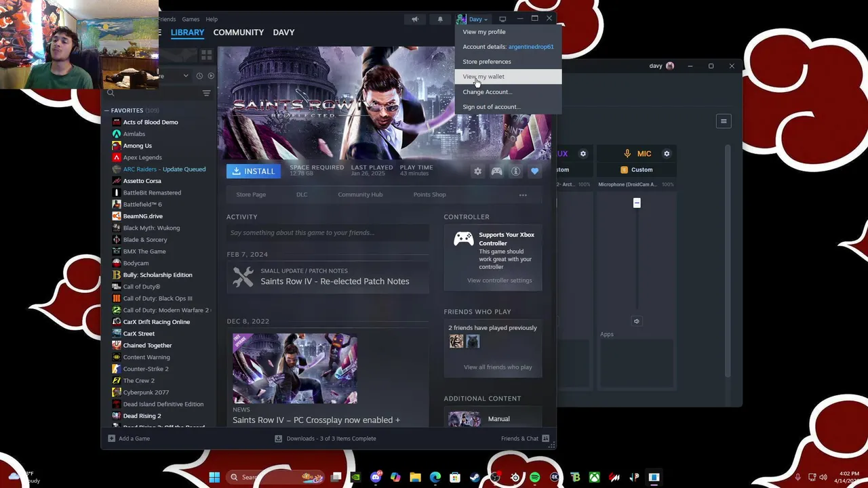Open the Xbox app from the taskbar
868x488 pixels.
coord(595,477)
